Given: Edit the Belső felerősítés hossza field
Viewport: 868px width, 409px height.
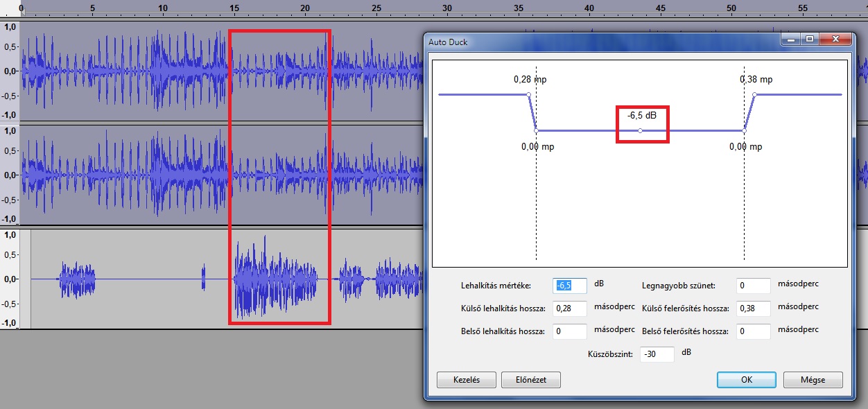Looking at the screenshot, I should (754, 331).
